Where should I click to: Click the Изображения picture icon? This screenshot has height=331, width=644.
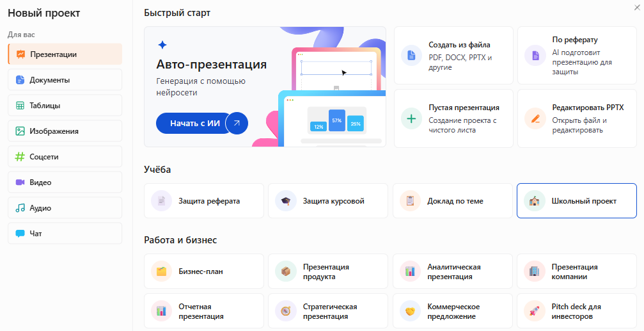[x=20, y=131]
